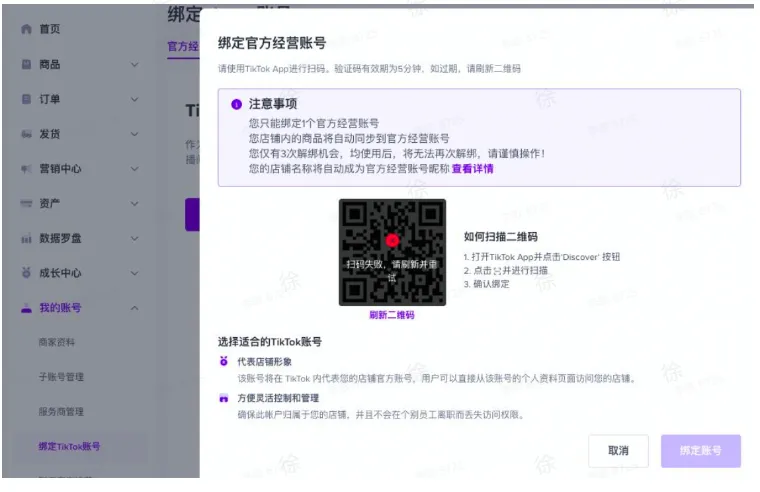The image size is (760, 492).
Task: Expand the 商品 menu chevron
Action: [135, 64]
